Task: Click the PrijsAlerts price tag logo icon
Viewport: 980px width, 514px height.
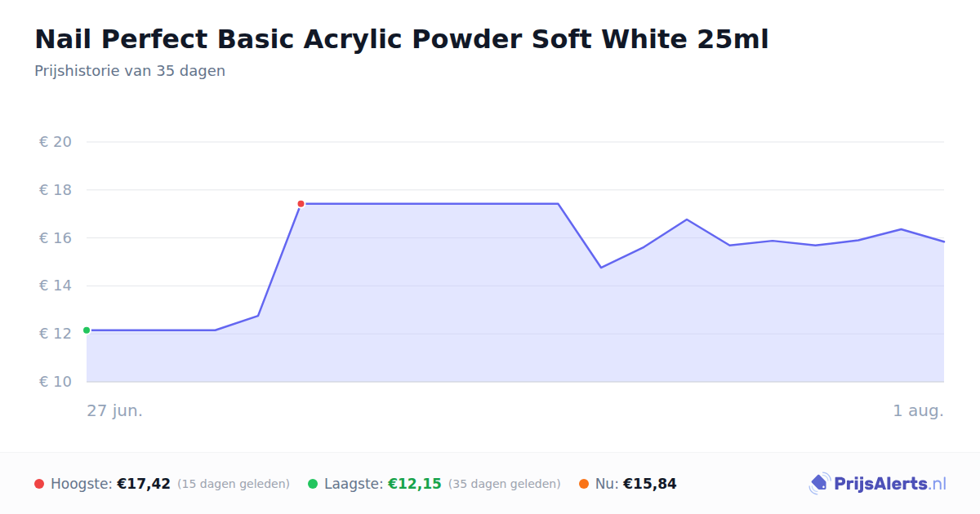Action: coord(820,484)
